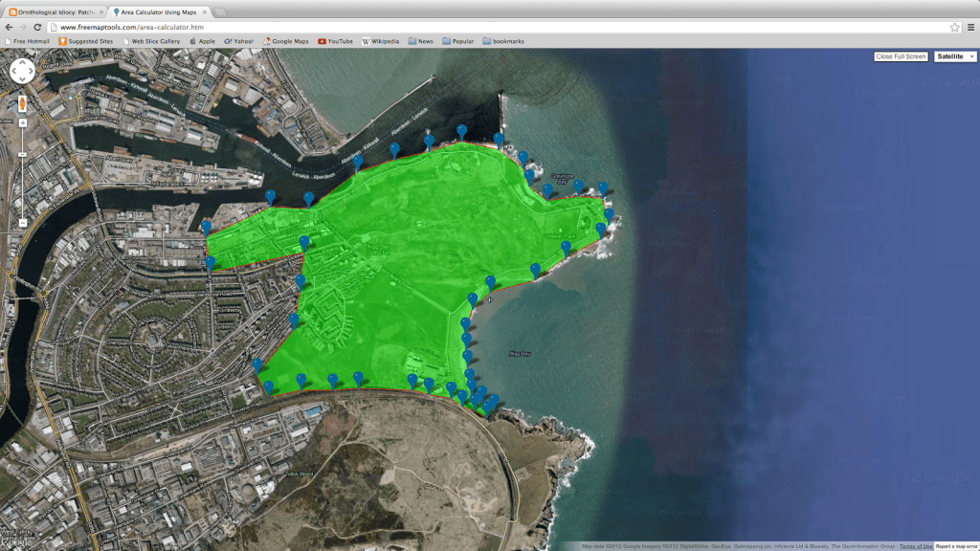
Task: Click the browser back arrow
Action: coord(10,28)
